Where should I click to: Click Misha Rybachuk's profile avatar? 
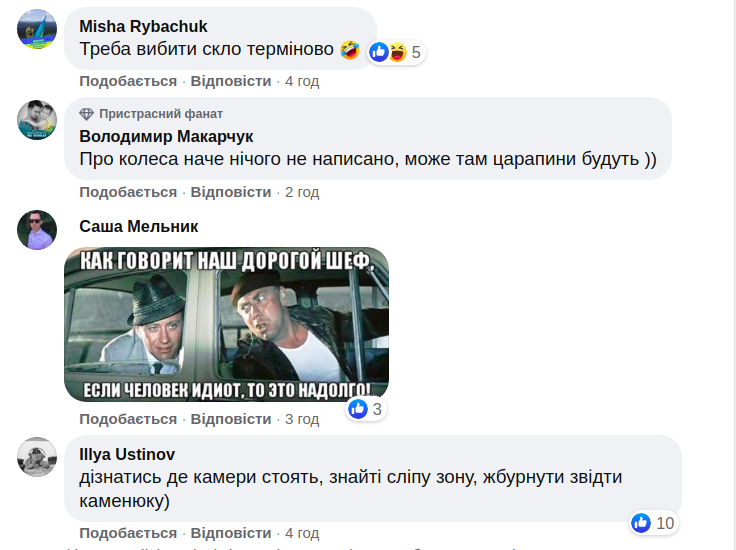point(37,29)
